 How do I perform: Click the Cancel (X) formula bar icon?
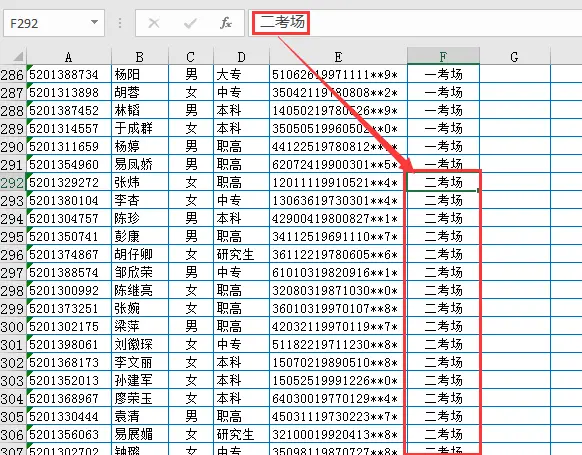(x=154, y=23)
